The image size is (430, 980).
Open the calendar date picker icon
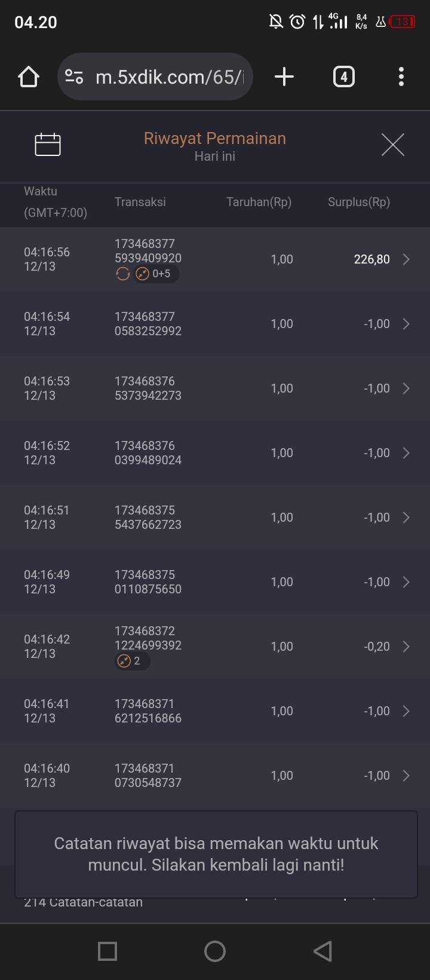point(48,145)
